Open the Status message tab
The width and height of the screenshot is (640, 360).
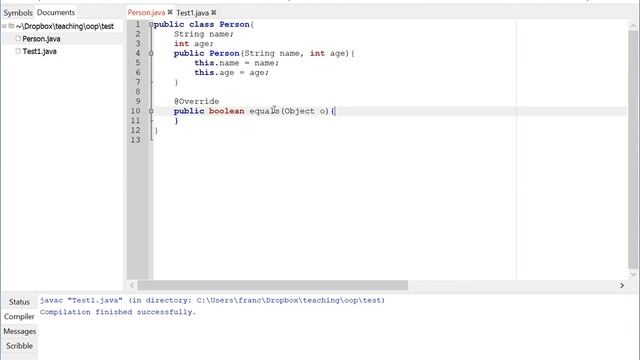tap(19, 302)
